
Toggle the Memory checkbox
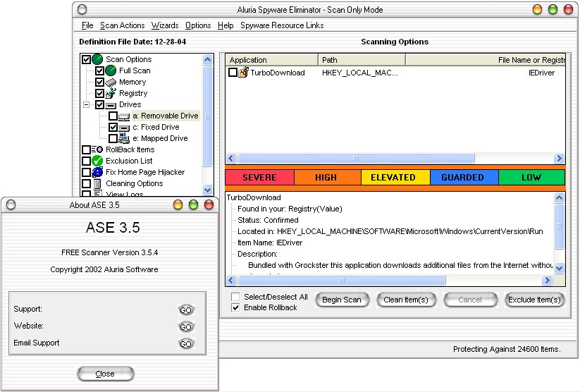[99, 82]
